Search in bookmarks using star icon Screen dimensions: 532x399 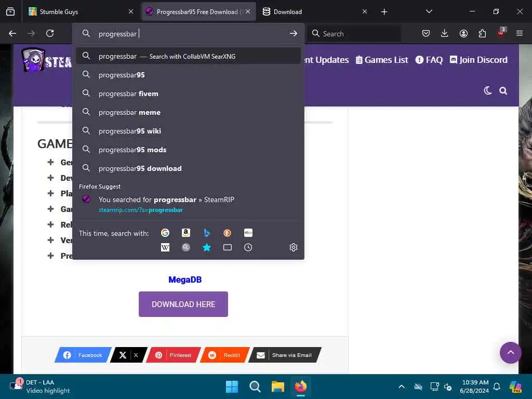207,247
